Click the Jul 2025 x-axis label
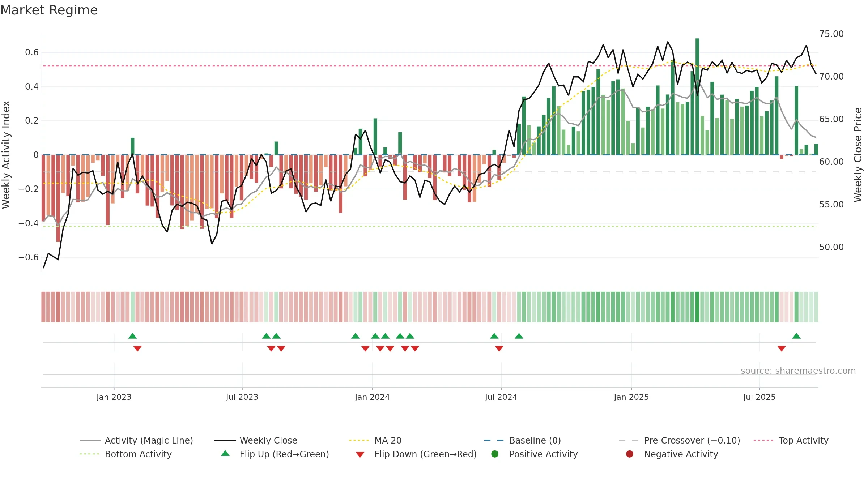Screen dimensions: 868x488 [x=759, y=397]
